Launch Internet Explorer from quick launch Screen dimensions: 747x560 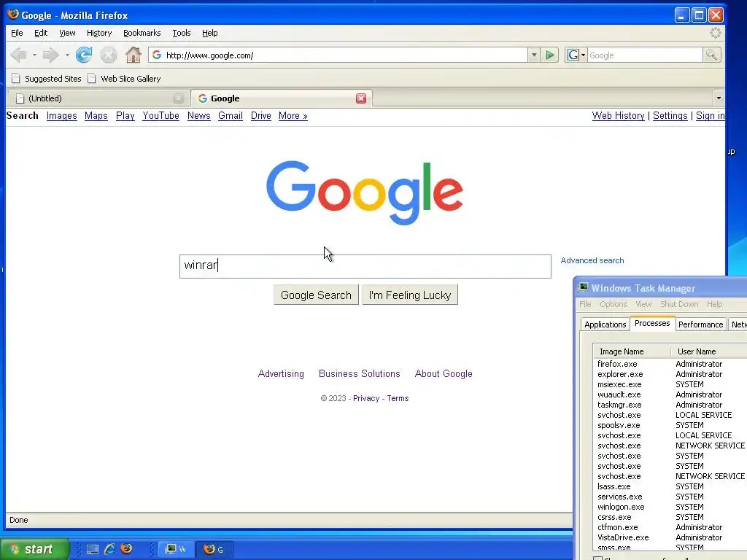pos(109,550)
